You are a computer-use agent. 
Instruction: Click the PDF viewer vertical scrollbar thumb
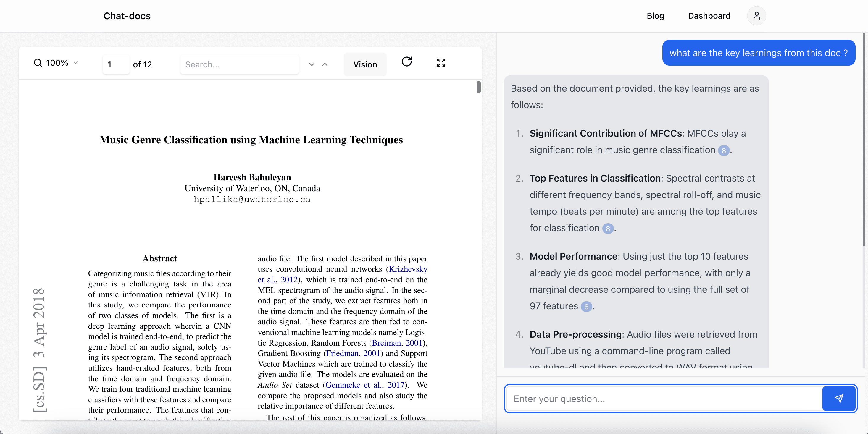(x=478, y=87)
